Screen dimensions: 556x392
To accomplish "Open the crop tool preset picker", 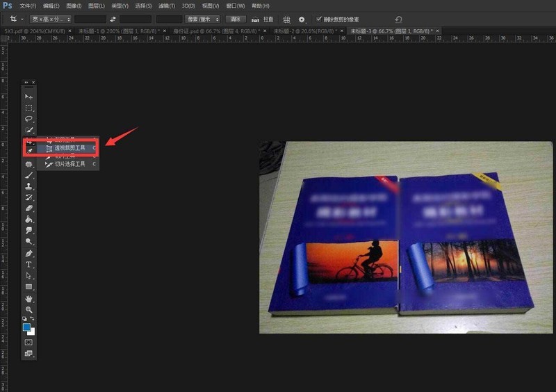I will [16, 19].
